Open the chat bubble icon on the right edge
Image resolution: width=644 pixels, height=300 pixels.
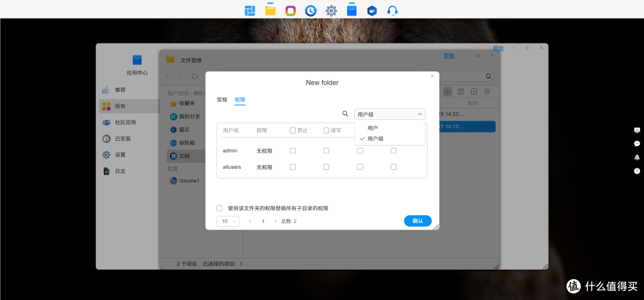tap(637, 144)
